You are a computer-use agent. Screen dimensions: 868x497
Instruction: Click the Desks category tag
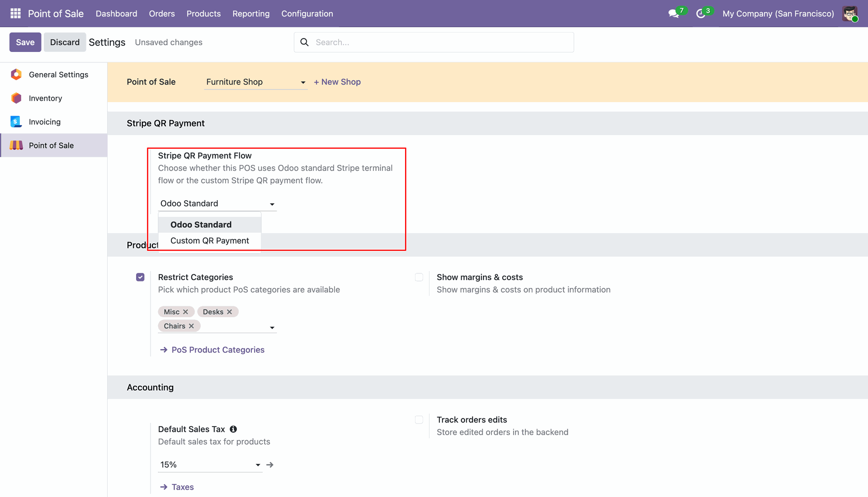coord(213,312)
